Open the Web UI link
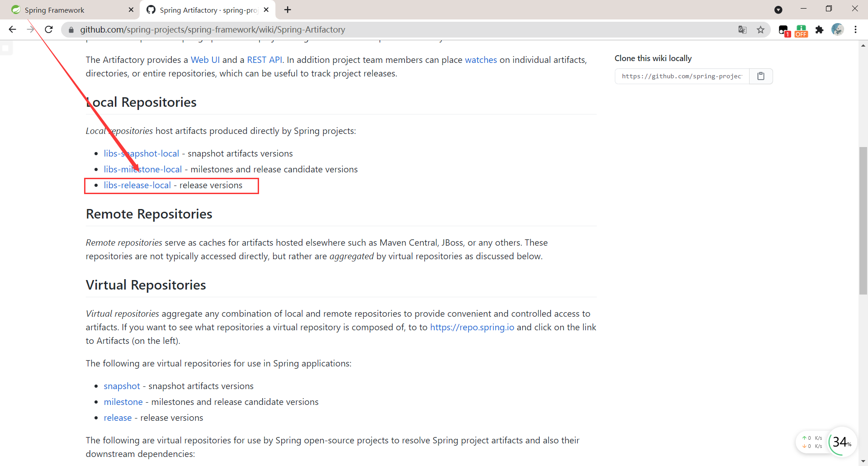The height and width of the screenshot is (466, 868). 205,60
